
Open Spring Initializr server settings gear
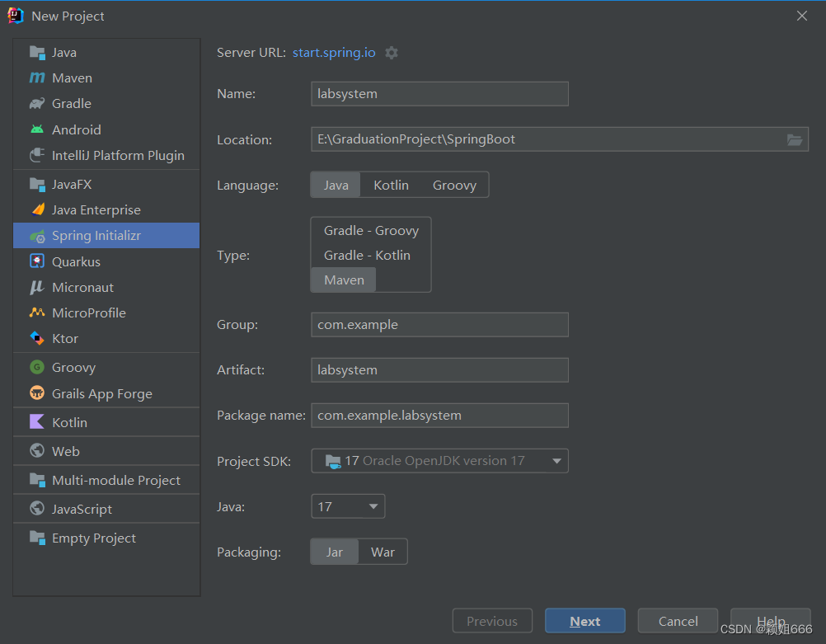click(392, 52)
